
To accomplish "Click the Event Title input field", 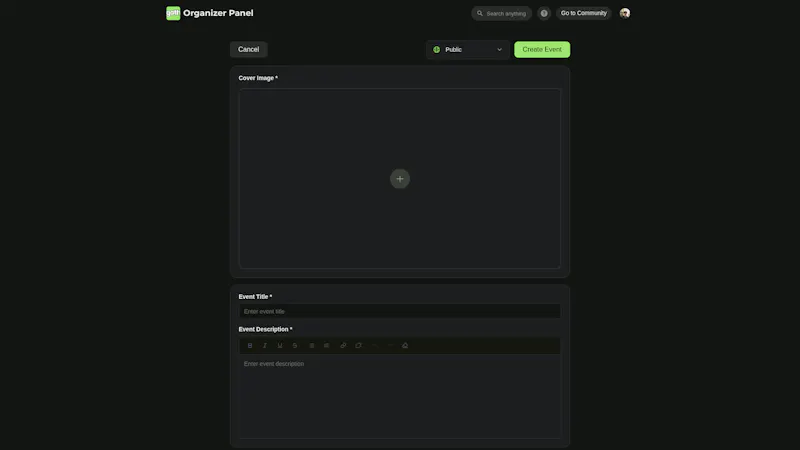I will point(400,311).
